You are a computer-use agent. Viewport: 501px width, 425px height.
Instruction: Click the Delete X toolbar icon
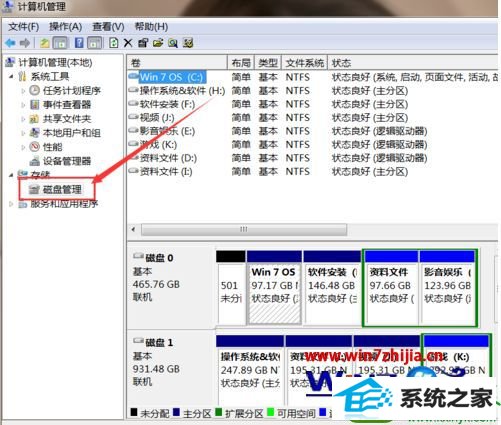128,43
